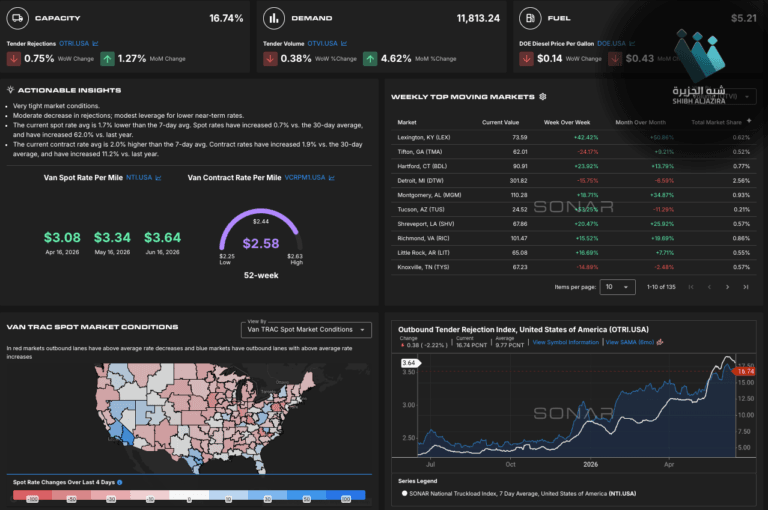Click the 3.64 value marker on chart

[x=409, y=363]
